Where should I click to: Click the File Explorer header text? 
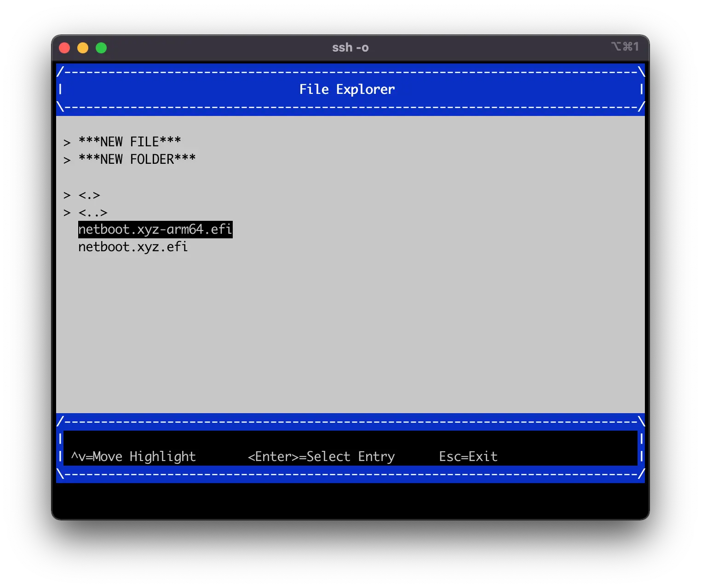(x=347, y=89)
